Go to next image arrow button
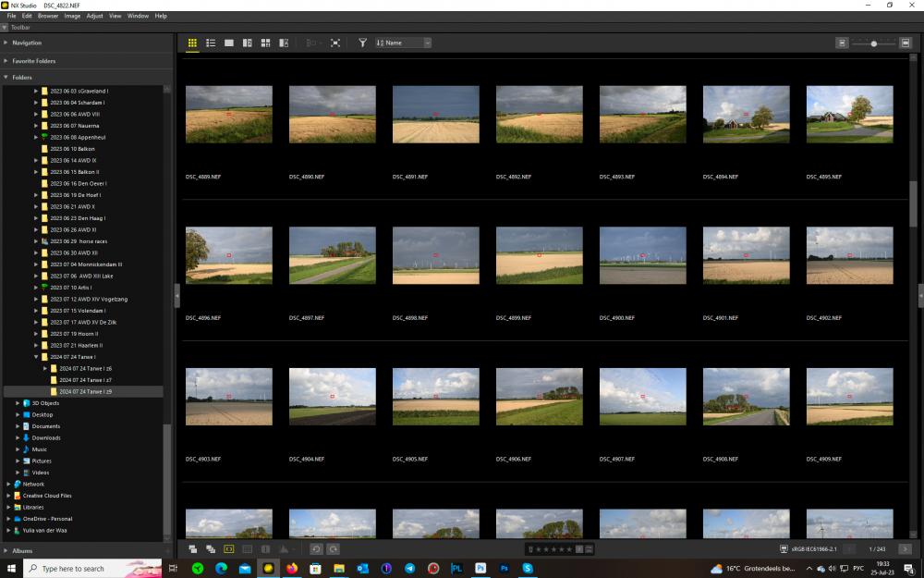Screen dimensions: 924x578 click(906, 549)
